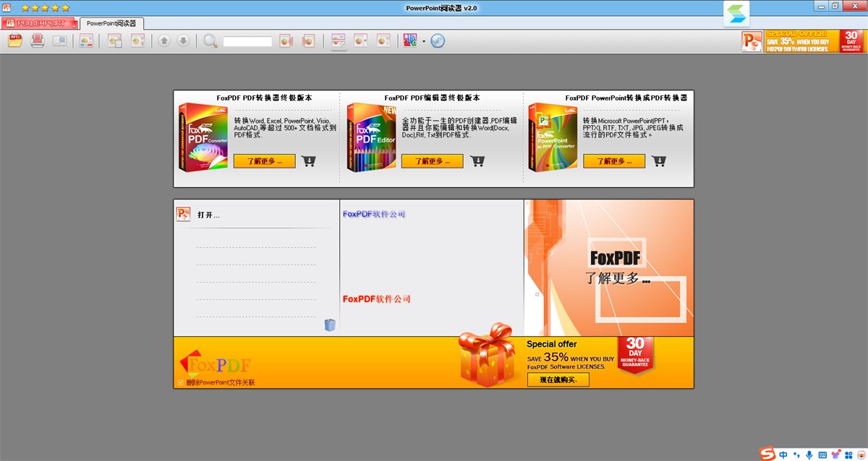Click the red FoxPDF软件公司 link
The height and width of the screenshot is (461, 868).
(377, 298)
